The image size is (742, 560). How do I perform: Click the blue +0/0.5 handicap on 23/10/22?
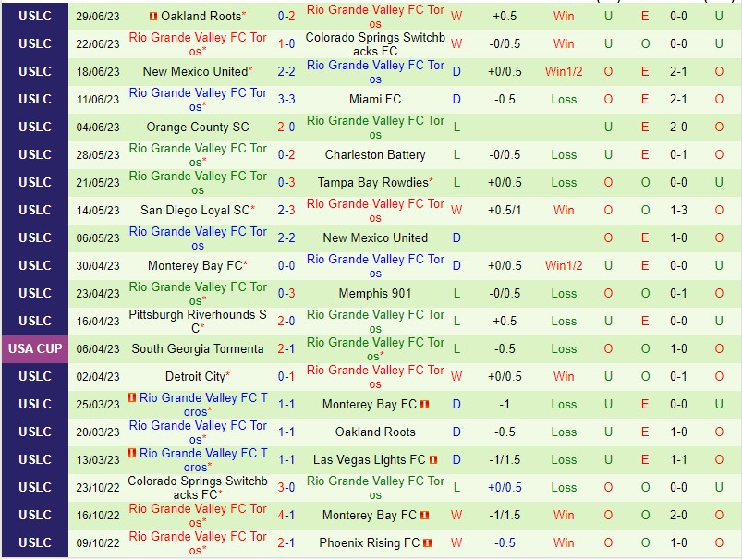(505, 488)
